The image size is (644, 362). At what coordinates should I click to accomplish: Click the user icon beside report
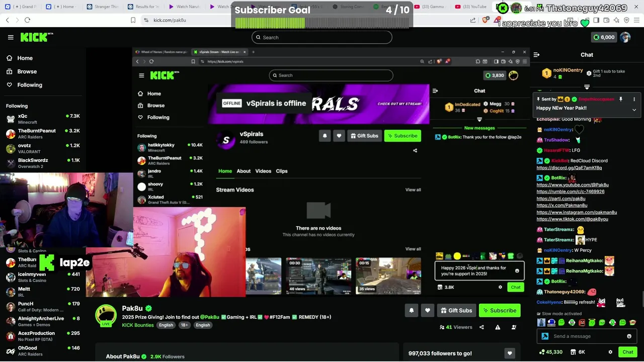click(514, 327)
